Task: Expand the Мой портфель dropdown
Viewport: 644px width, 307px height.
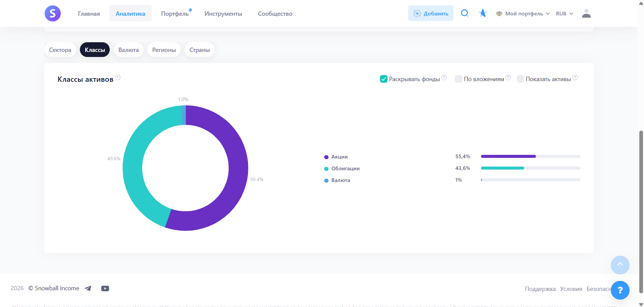Action: [x=524, y=14]
